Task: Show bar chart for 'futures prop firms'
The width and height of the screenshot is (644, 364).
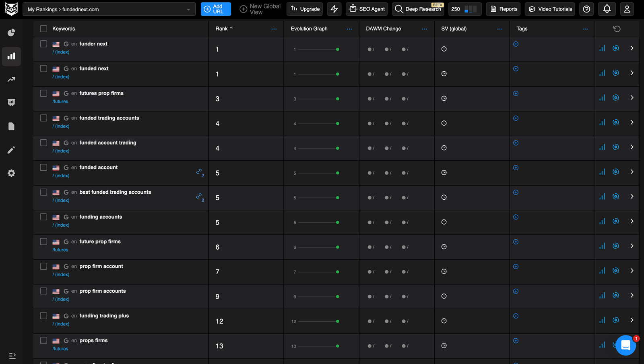Action: pyautogui.click(x=602, y=98)
